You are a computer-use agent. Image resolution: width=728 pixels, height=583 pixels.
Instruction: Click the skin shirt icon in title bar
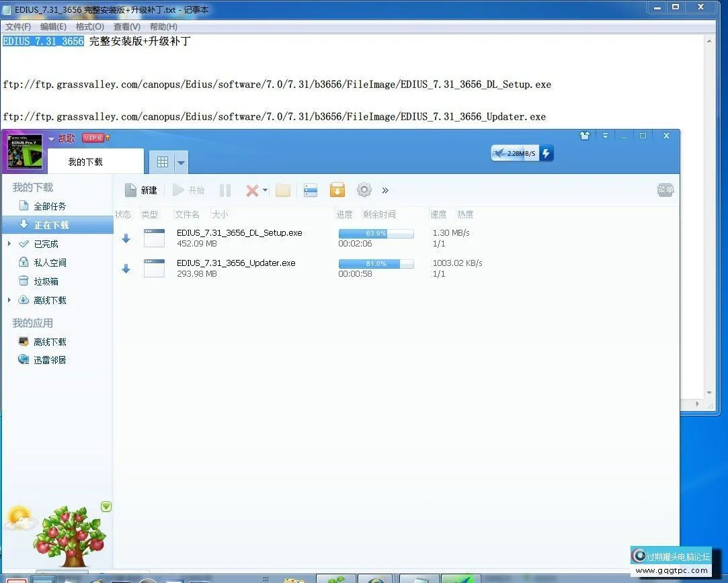pyautogui.click(x=584, y=136)
